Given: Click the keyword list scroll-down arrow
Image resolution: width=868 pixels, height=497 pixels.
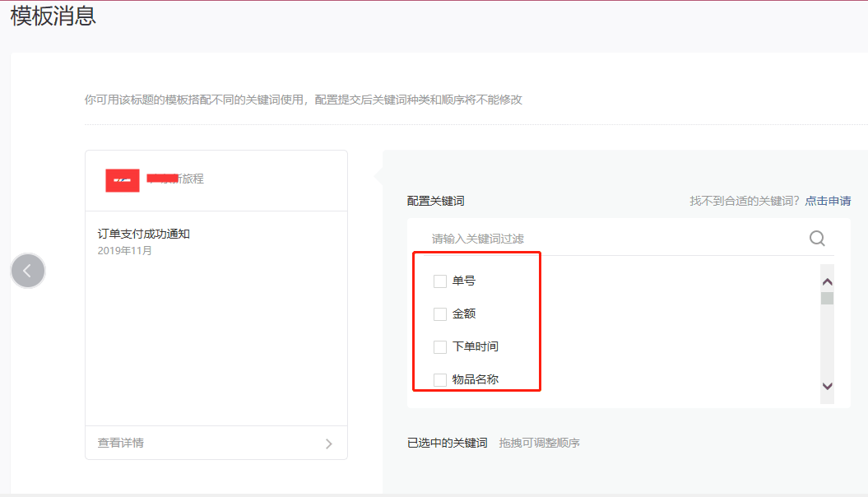Looking at the screenshot, I should (828, 386).
